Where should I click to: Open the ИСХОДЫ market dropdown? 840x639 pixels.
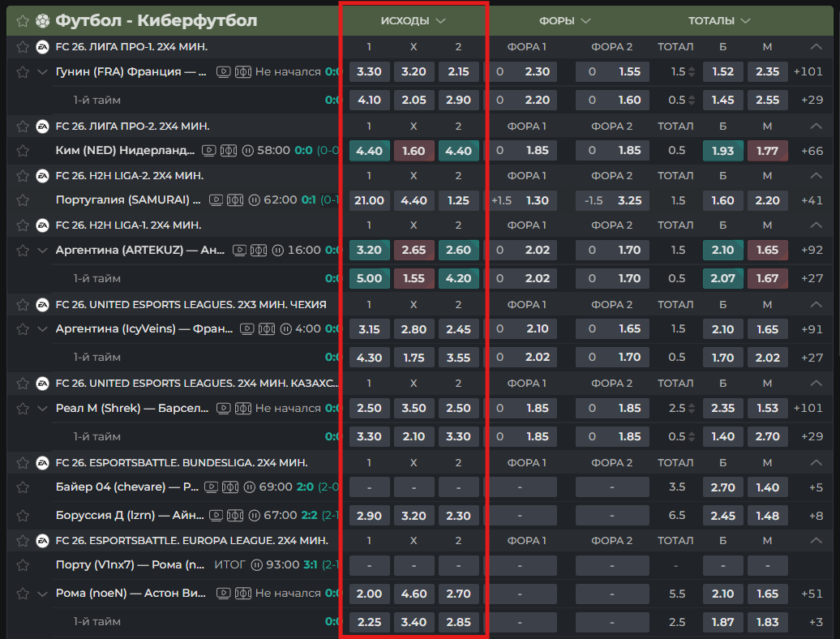(414, 20)
